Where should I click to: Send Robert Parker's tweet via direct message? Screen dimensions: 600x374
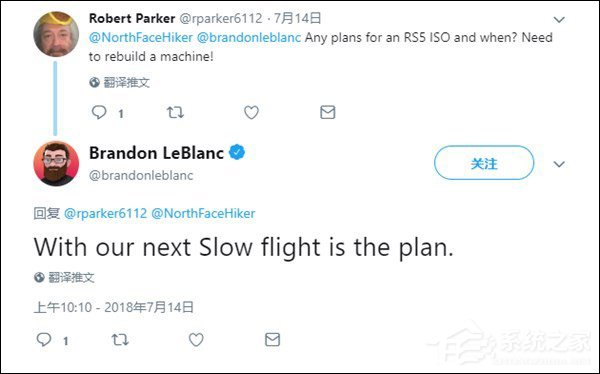[328, 112]
